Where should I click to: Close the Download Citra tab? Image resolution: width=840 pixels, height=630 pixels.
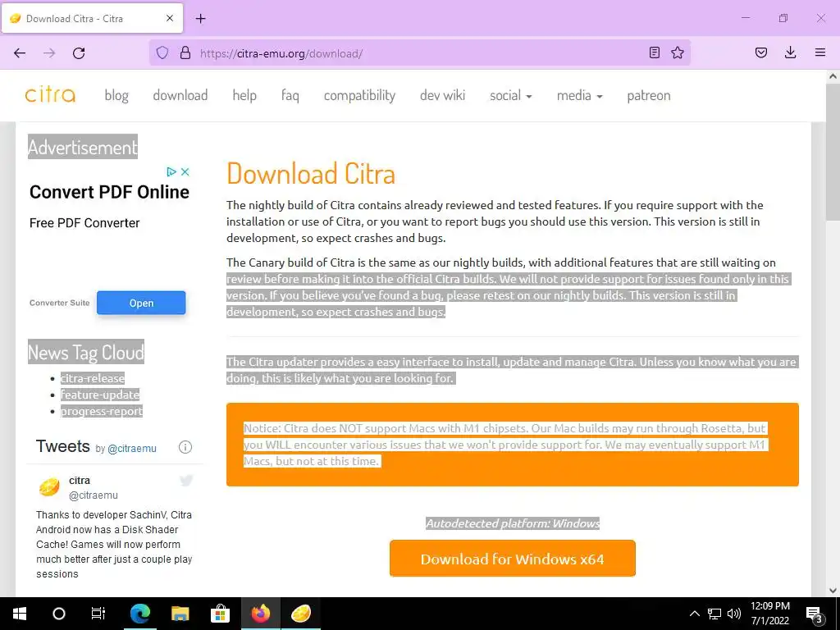pyautogui.click(x=170, y=18)
